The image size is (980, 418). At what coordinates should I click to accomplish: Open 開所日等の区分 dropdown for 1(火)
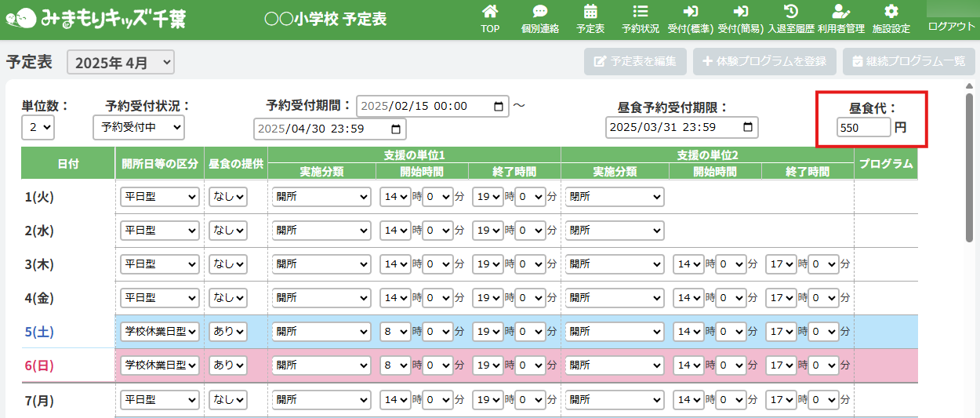point(160,197)
